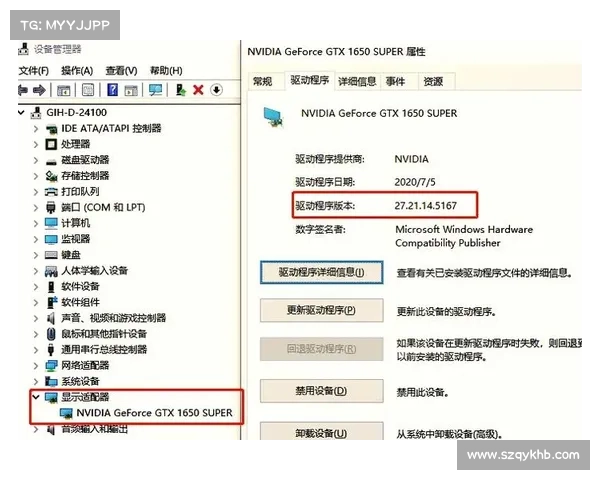Viewport: 600px width, 480px height.
Task: Expand the 软件组件 node
Action: pyautogui.click(x=36, y=302)
